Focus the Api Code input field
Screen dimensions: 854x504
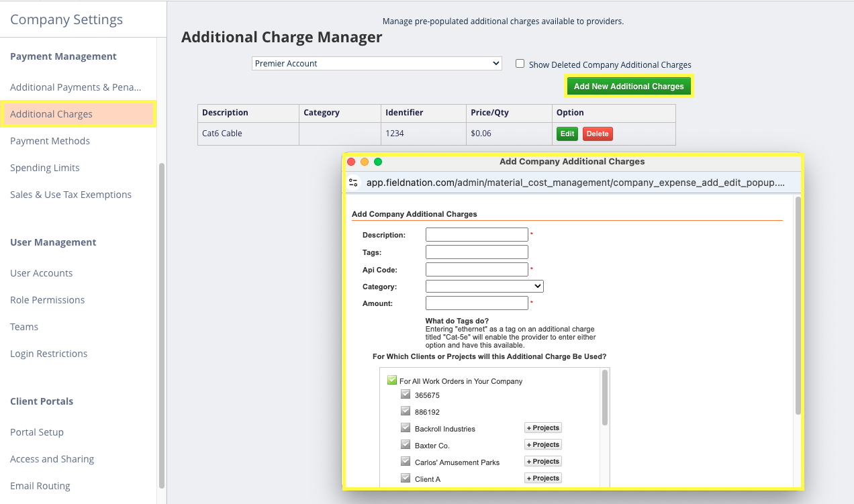(x=477, y=269)
